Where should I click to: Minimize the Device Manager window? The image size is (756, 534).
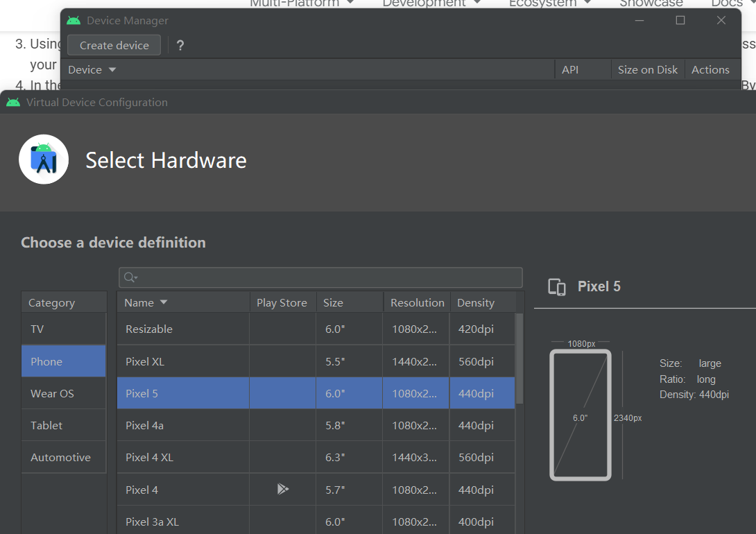point(639,20)
